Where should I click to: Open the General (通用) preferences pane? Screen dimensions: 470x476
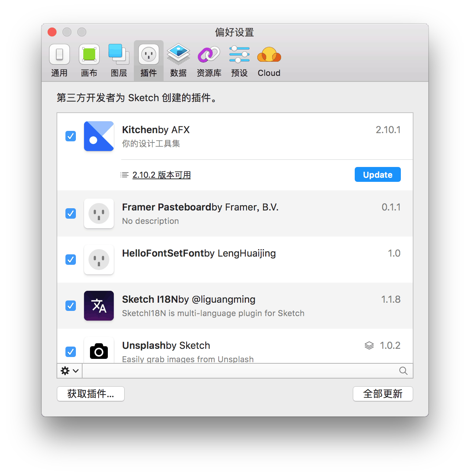[59, 60]
